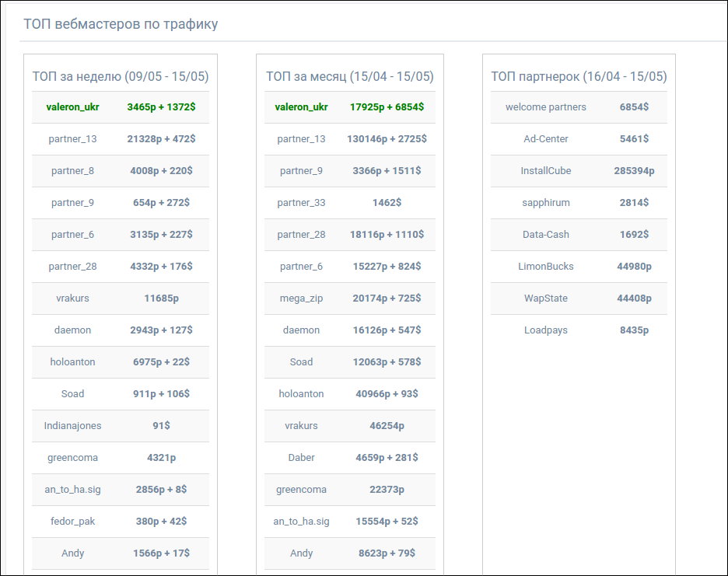
Task: Select the Loadpays partner name
Action: 545,330
